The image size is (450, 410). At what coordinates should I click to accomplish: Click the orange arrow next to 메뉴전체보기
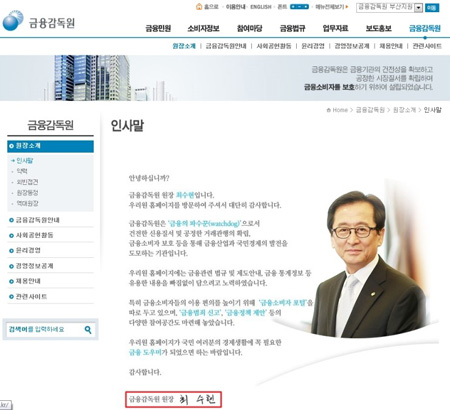[347, 7]
